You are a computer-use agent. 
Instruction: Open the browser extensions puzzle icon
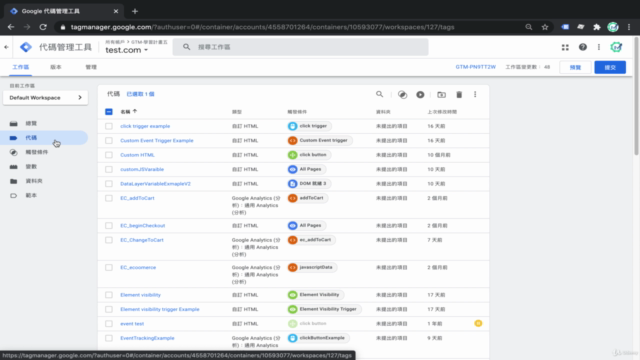pyautogui.click(x=597, y=27)
